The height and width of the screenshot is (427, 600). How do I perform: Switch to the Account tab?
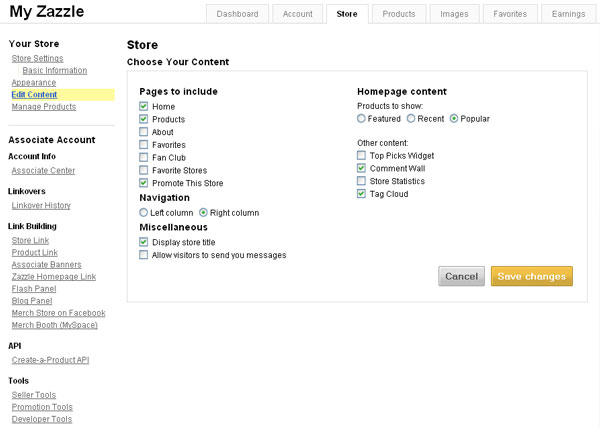298,14
